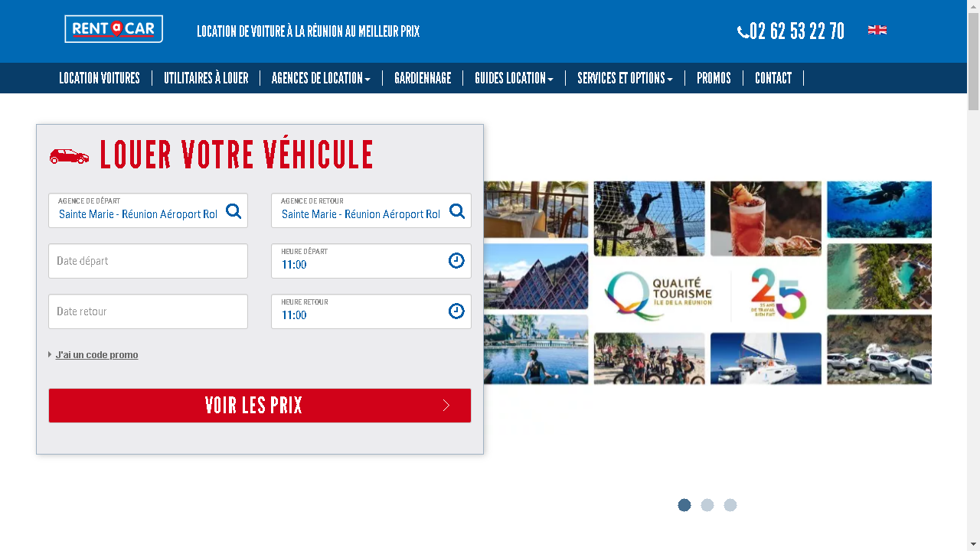Screen dimensions: 980x551
Task: Click the red car icon in form header
Action: [69, 156]
